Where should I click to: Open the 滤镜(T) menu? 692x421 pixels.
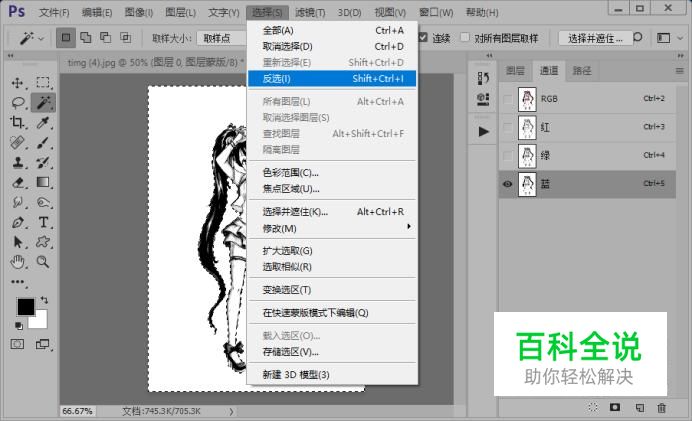(310, 12)
